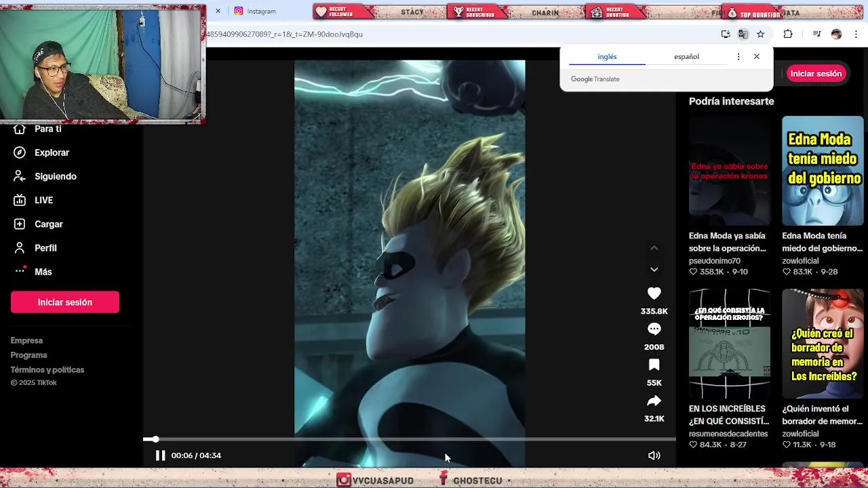Mute the video volume icon

654,455
